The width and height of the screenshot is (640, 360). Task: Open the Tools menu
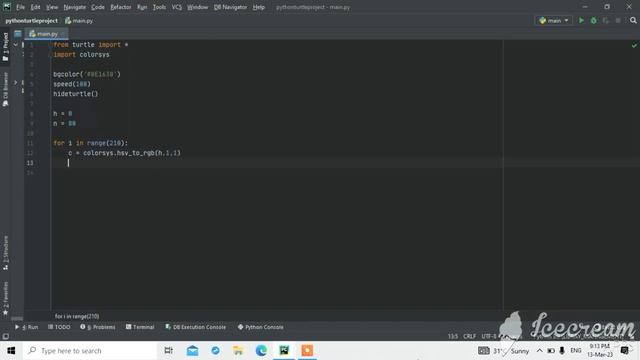click(x=159, y=7)
